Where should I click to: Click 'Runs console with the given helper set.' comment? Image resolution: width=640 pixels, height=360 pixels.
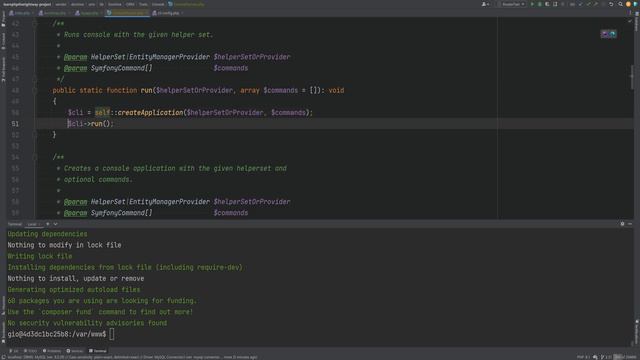point(138,35)
